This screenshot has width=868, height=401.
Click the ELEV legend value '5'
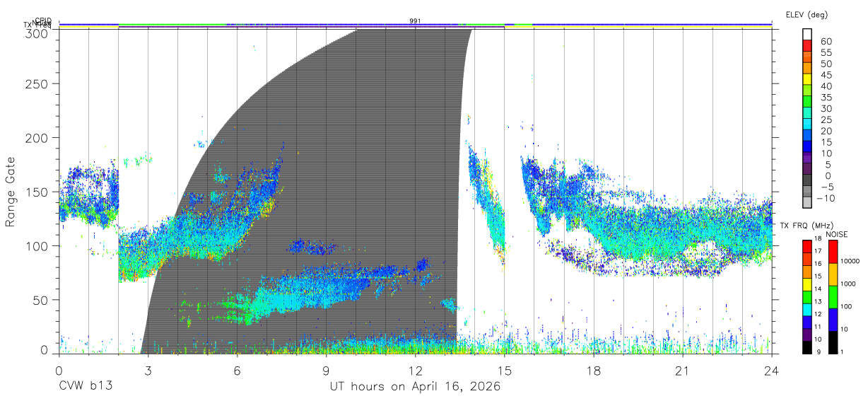(x=829, y=165)
